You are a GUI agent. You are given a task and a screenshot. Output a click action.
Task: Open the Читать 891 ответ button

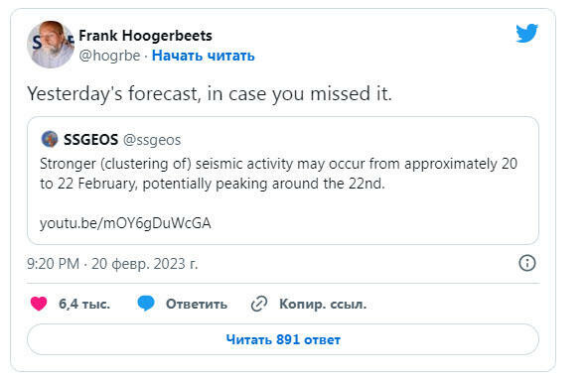[283, 339]
